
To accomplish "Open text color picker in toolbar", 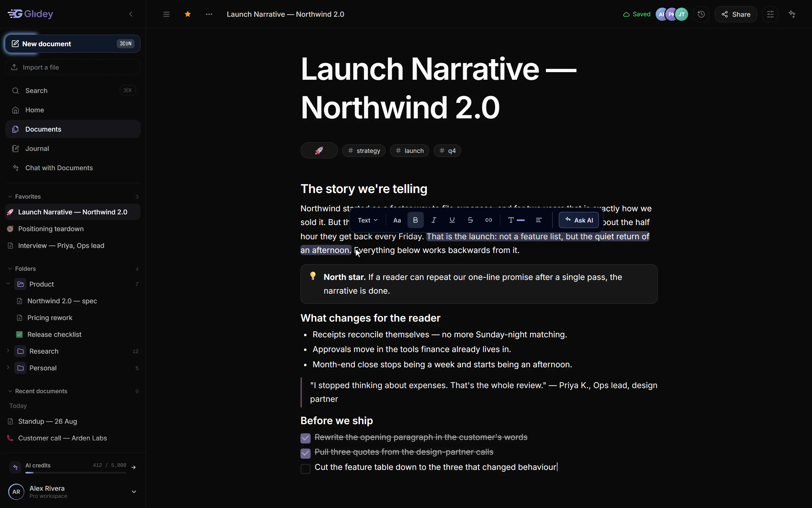I will 516,220.
